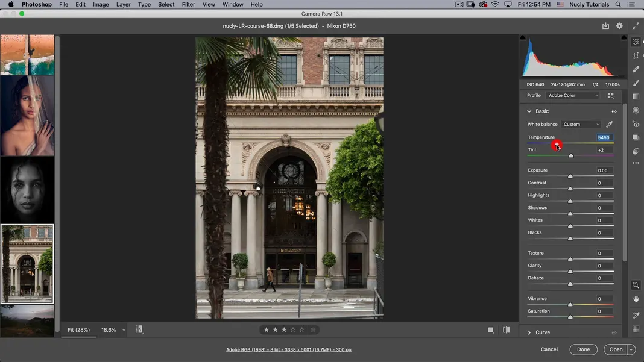
Task: Click the filmstrip filter icon
Action: tap(139, 329)
